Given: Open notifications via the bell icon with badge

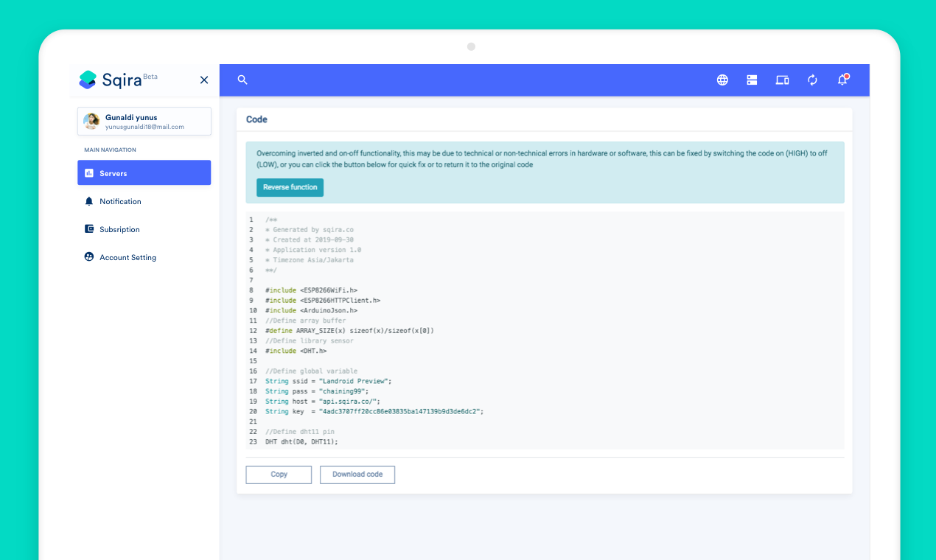Looking at the screenshot, I should point(842,80).
